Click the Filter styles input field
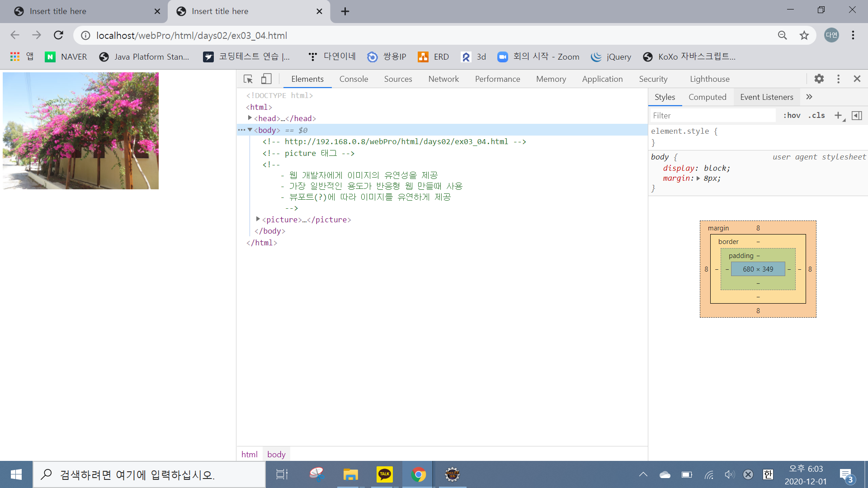The width and height of the screenshot is (868, 488). pos(712,116)
